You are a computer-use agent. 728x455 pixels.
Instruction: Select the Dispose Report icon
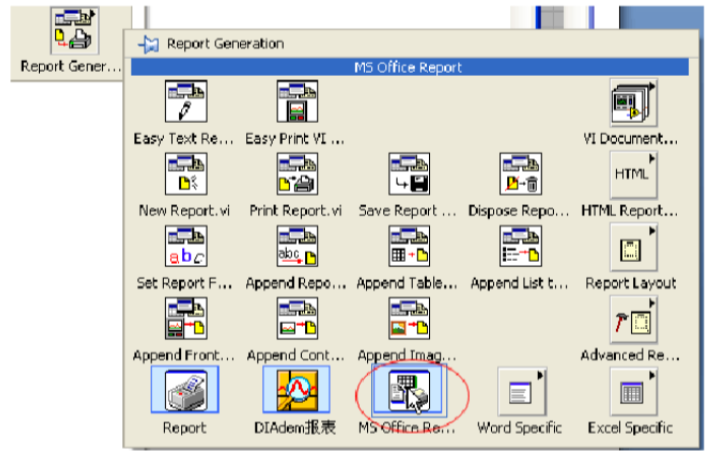(x=520, y=174)
